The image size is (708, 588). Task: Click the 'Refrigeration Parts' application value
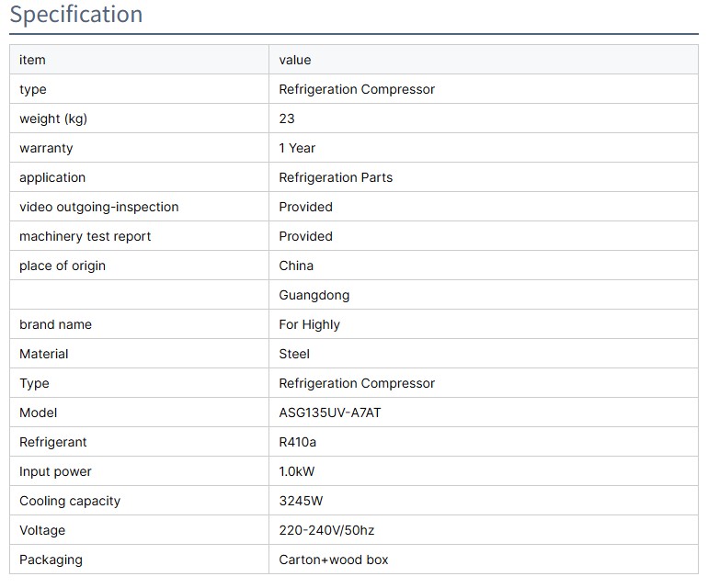click(x=336, y=177)
